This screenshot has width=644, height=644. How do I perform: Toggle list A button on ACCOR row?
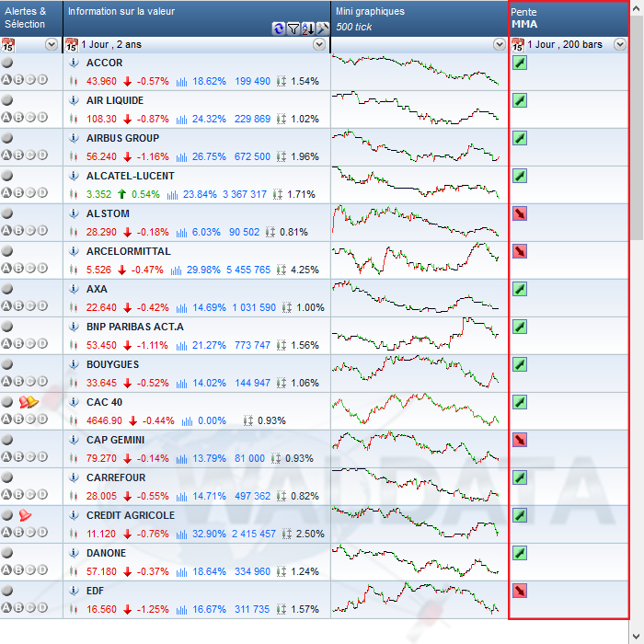point(6,80)
